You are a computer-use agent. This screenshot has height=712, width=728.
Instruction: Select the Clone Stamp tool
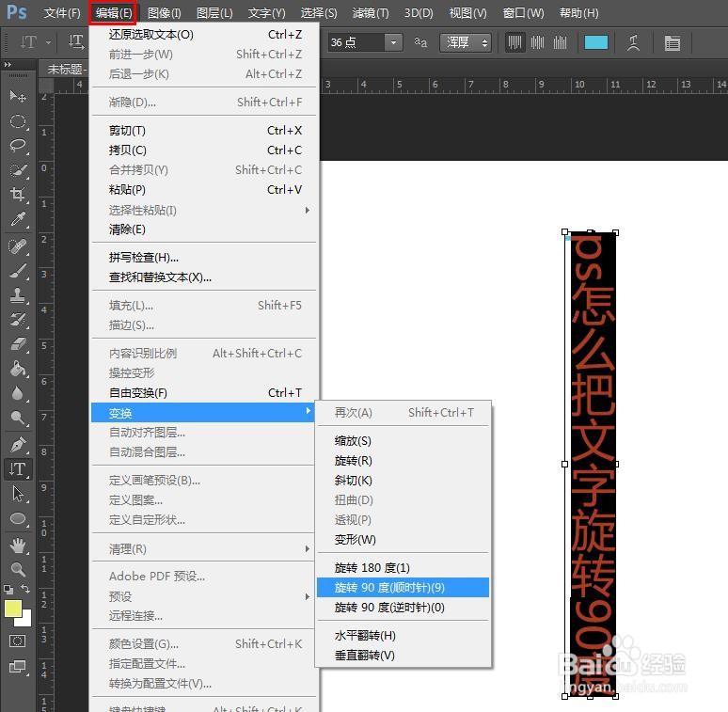click(18, 294)
